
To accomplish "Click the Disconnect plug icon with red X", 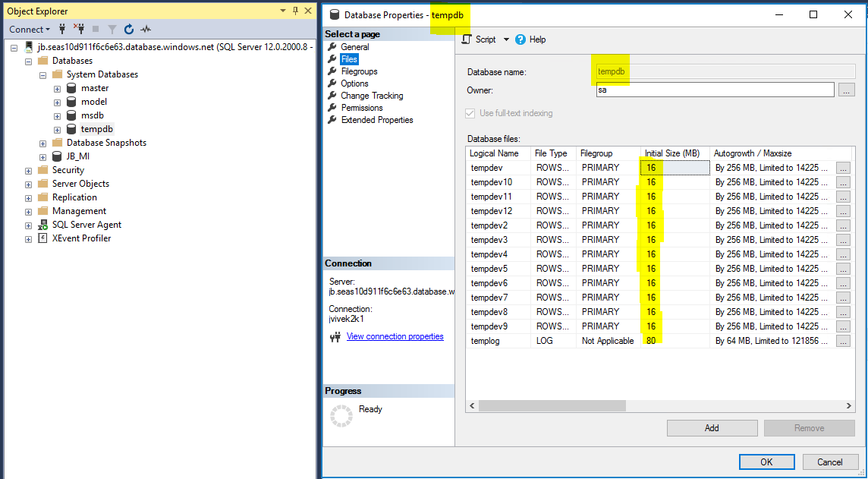I will [x=79, y=29].
